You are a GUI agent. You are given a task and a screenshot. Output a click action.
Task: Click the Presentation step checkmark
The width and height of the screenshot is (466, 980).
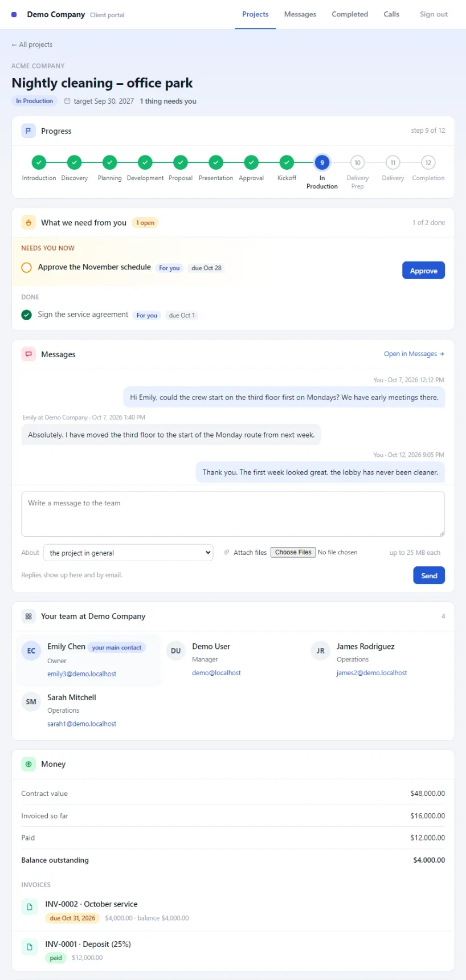pyautogui.click(x=216, y=162)
